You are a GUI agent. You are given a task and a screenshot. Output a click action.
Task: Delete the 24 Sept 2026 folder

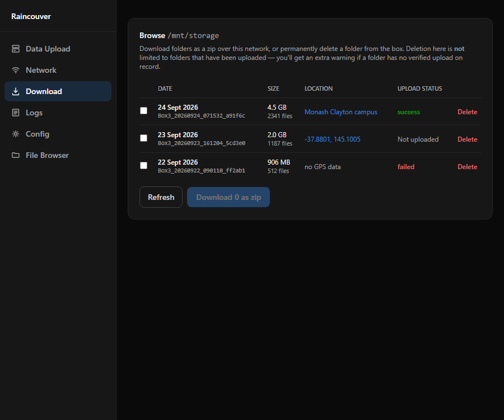click(468, 112)
